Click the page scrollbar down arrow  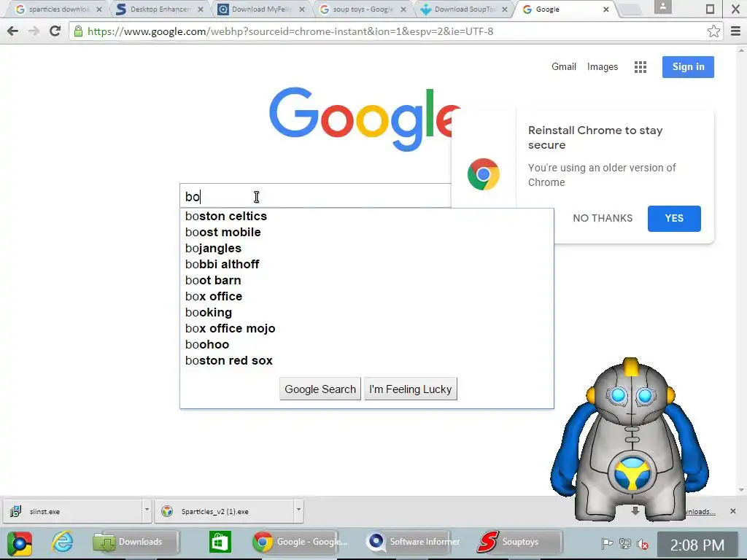741,491
